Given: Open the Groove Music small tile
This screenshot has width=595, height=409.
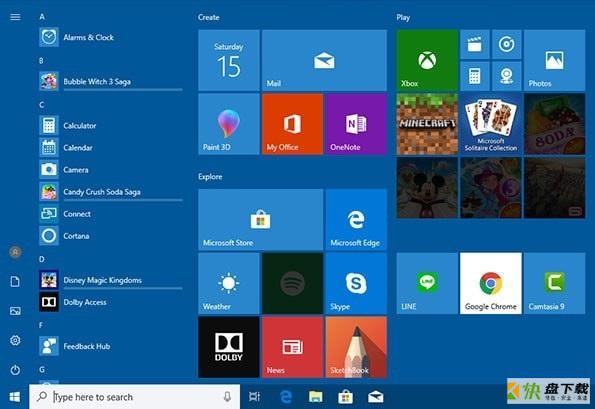Looking at the screenshot, I should click(x=507, y=44).
